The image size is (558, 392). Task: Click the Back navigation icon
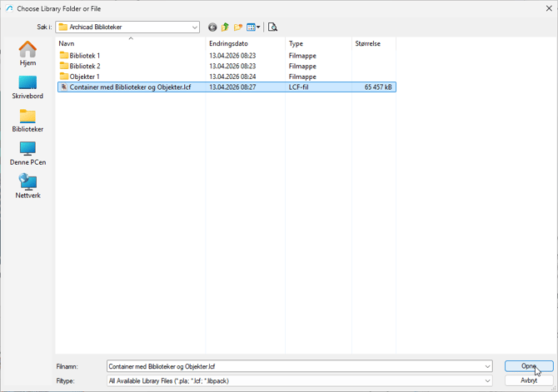click(x=212, y=27)
